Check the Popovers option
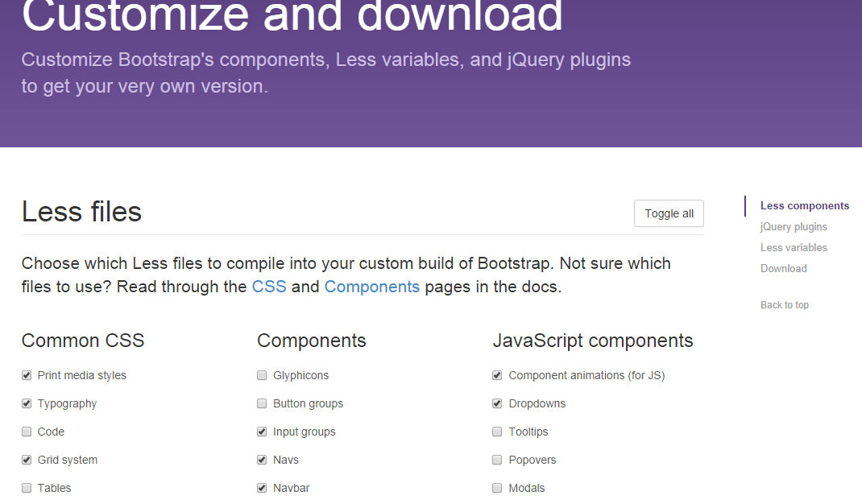 [x=497, y=460]
